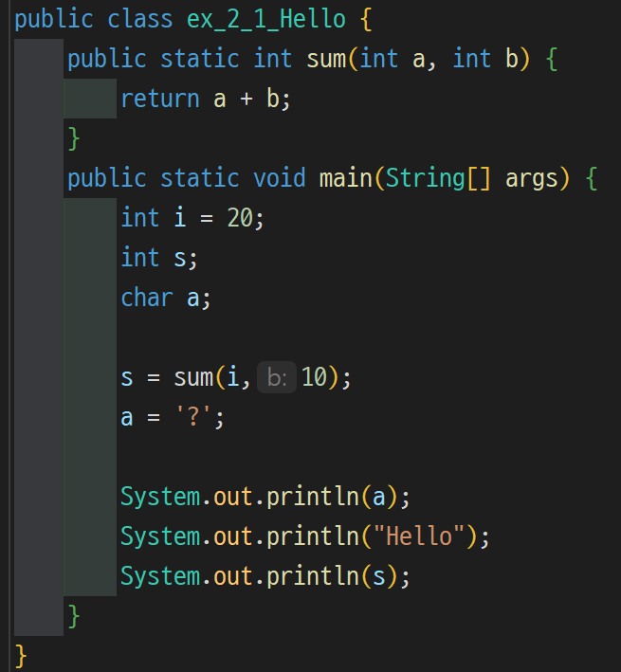Image resolution: width=621 pixels, height=672 pixels.
Task: Click the 'public class' keywords on first line
Action: tap(94, 20)
